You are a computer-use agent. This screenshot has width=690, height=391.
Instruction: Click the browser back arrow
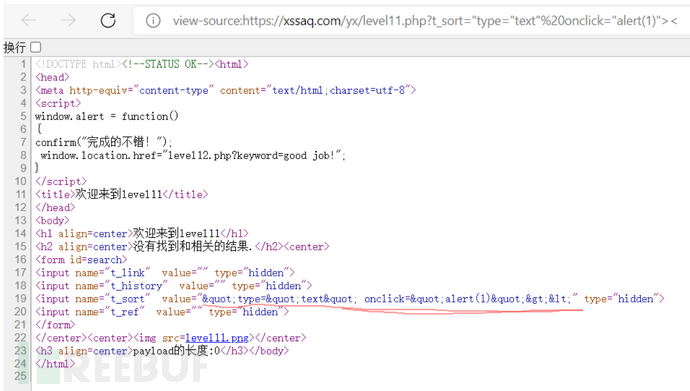(29, 20)
